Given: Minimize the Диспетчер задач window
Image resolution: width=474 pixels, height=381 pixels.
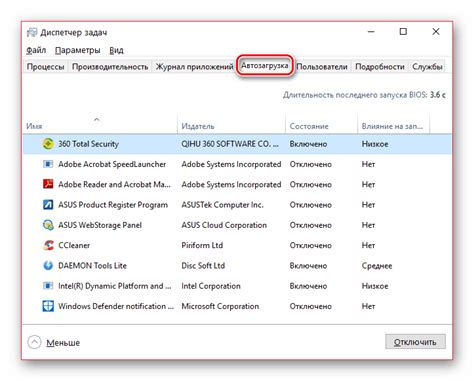Looking at the screenshot, I should tap(371, 32).
